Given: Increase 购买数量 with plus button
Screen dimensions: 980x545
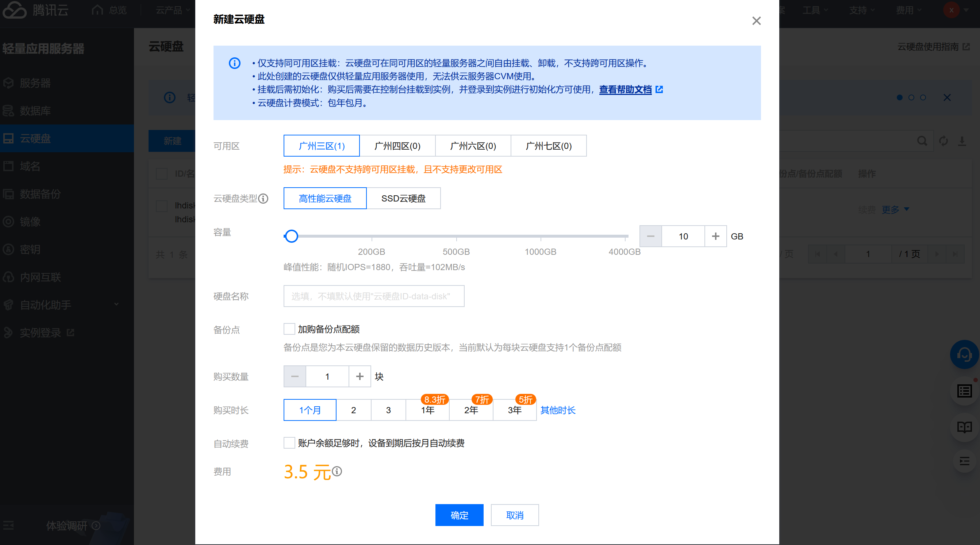Looking at the screenshot, I should pyautogui.click(x=360, y=376).
